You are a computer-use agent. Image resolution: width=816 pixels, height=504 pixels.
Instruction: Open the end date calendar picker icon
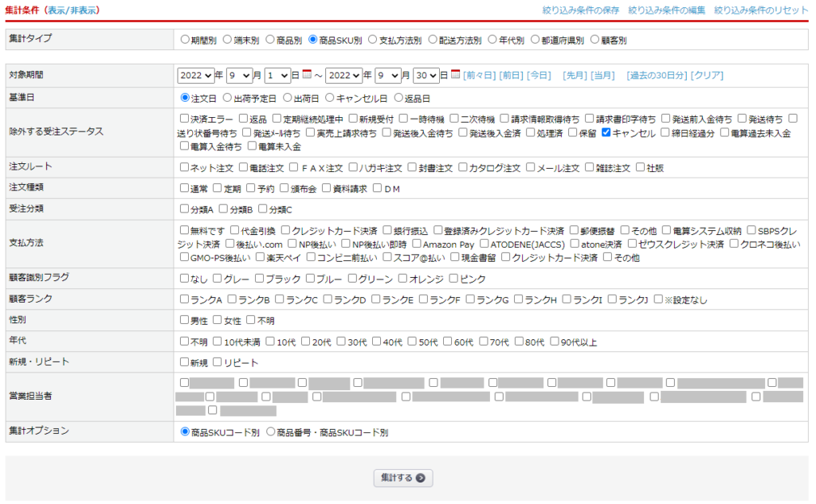(455, 75)
